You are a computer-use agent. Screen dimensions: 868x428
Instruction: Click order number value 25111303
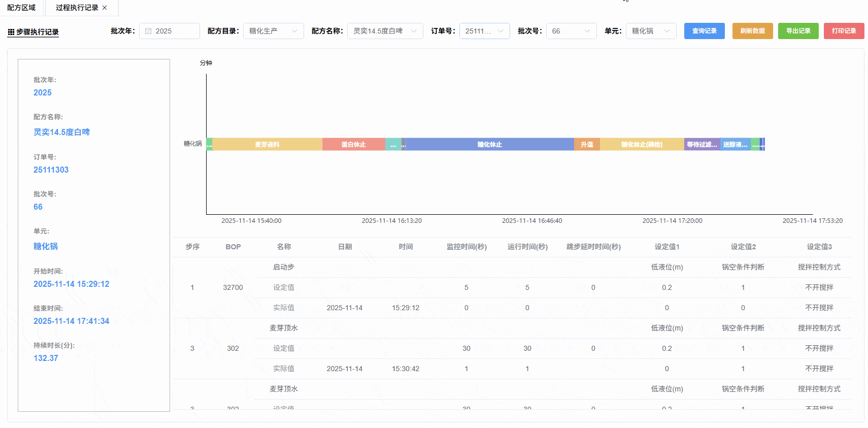coord(51,170)
